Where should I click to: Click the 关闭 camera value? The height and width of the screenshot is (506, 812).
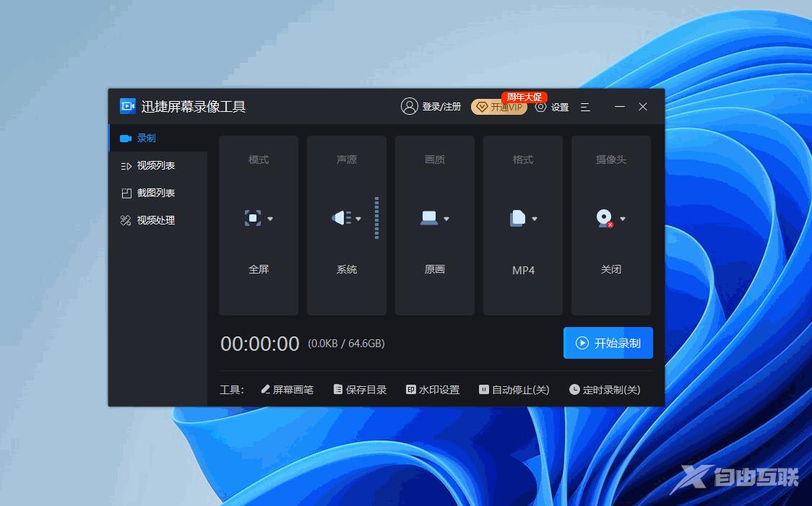[611, 269]
